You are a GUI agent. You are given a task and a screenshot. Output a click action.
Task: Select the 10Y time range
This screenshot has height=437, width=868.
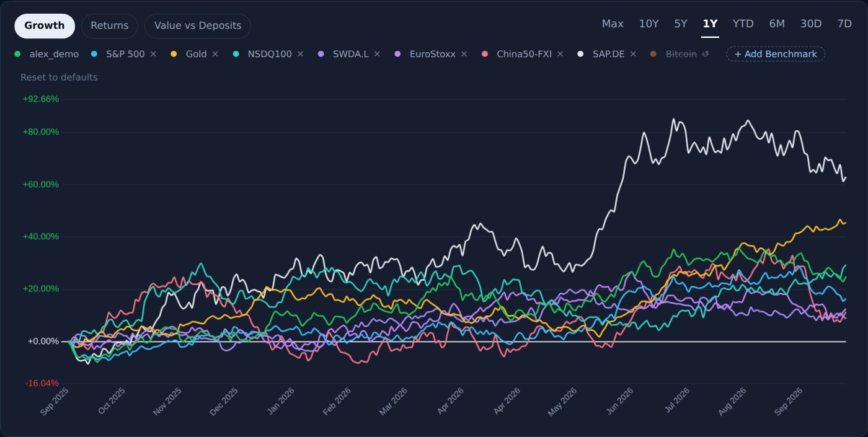point(649,24)
